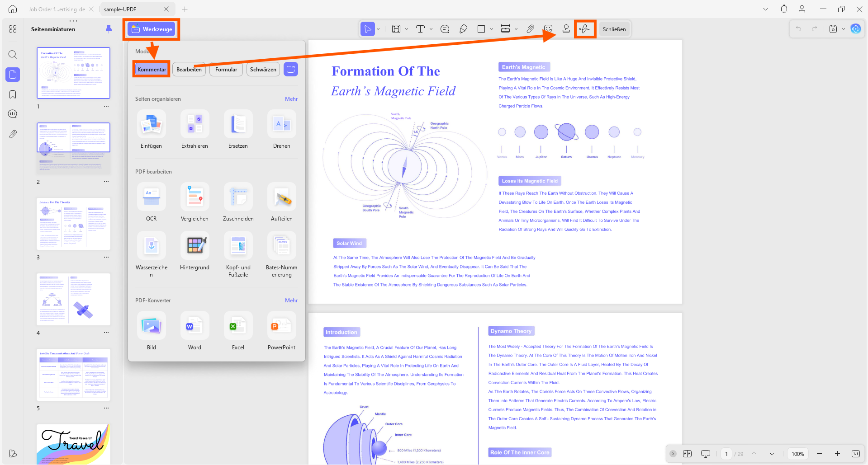This screenshot has height=465, width=868.
Task: Open the Aufteilen split tool
Action: coord(281,202)
